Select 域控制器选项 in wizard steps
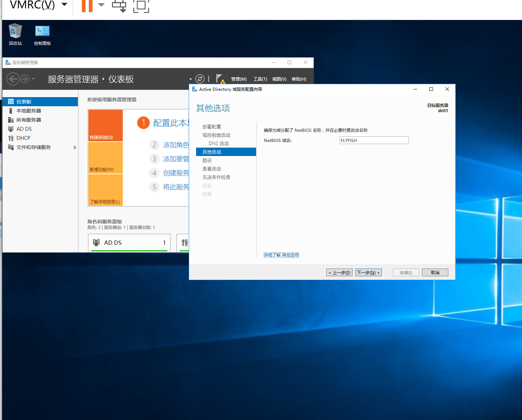The width and height of the screenshot is (522, 420). tap(216, 135)
